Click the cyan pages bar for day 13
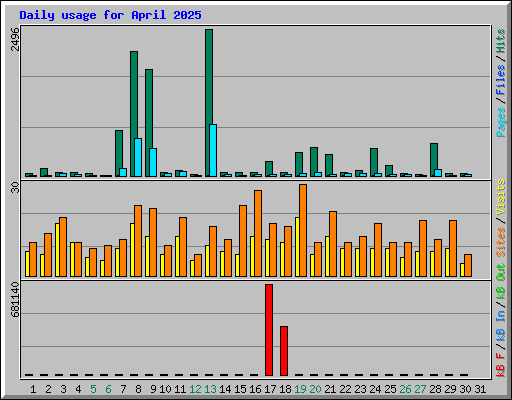The image size is (512, 400). (213, 150)
